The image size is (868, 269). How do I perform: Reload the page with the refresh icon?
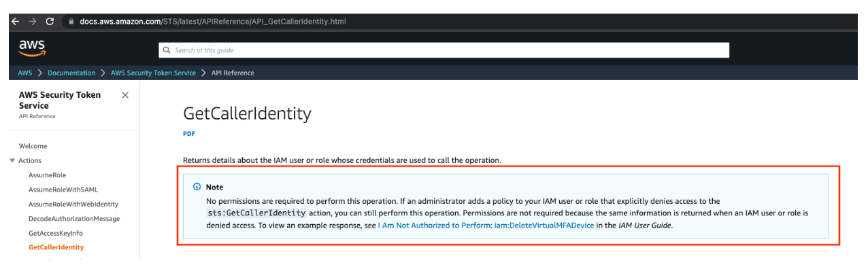pos(51,21)
